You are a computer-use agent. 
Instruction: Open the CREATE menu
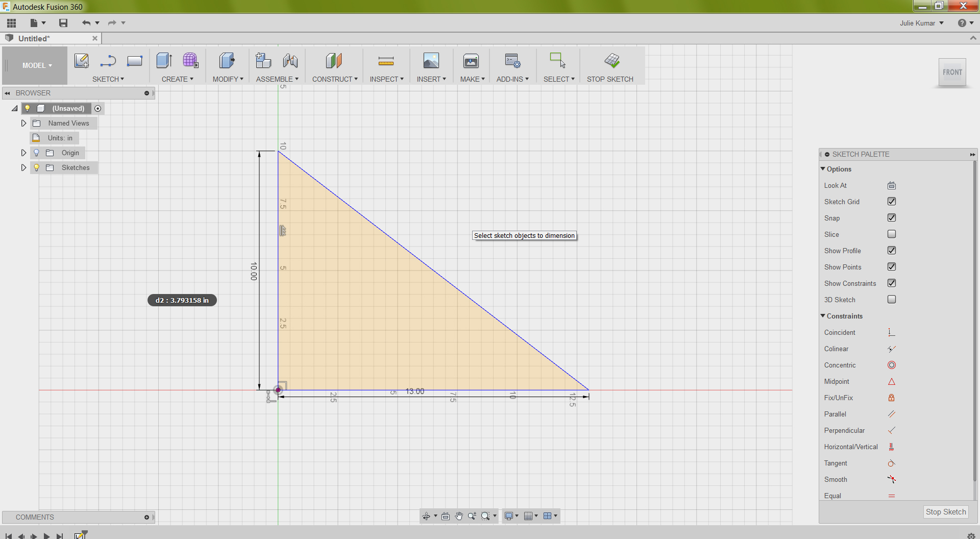(x=178, y=79)
